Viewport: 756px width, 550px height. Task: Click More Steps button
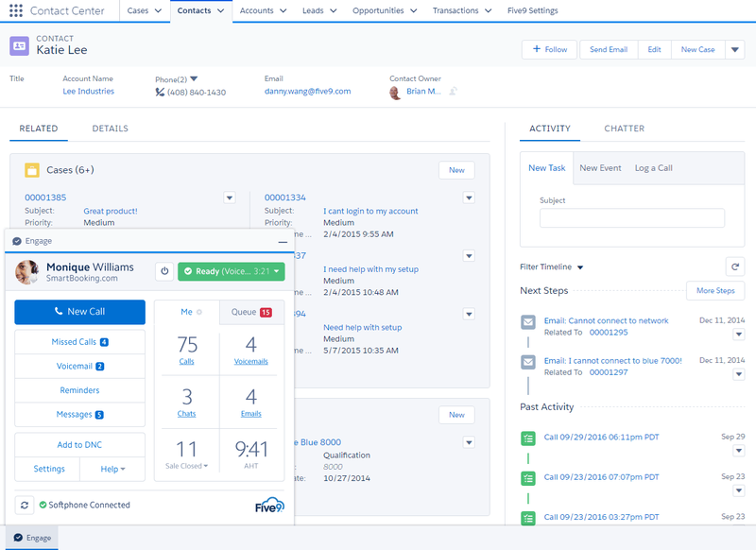tap(715, 291)
